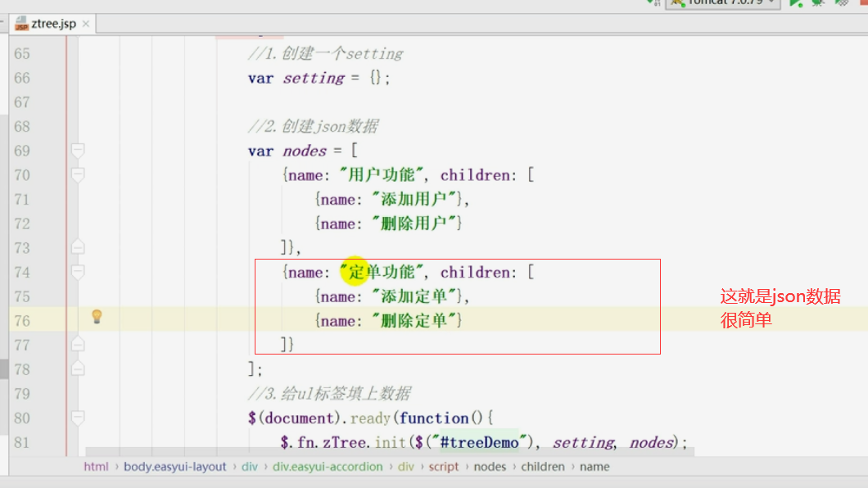Click the 'var' keyword on line 69
This screenshot has width=868, height=488.
click(260, 151)
